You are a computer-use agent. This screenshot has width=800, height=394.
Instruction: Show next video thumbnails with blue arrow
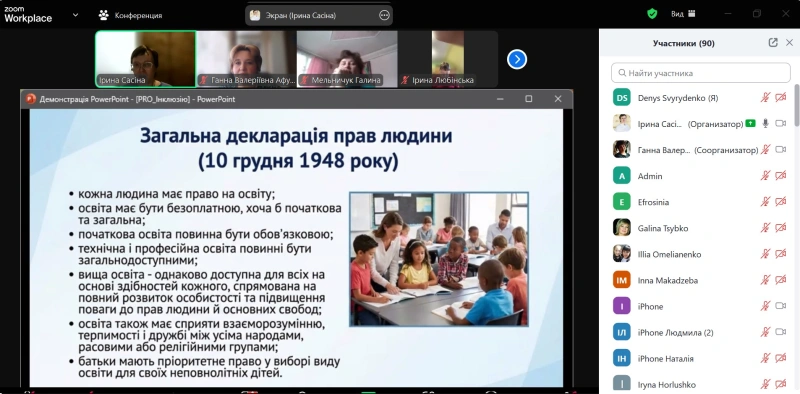point(517,59)
